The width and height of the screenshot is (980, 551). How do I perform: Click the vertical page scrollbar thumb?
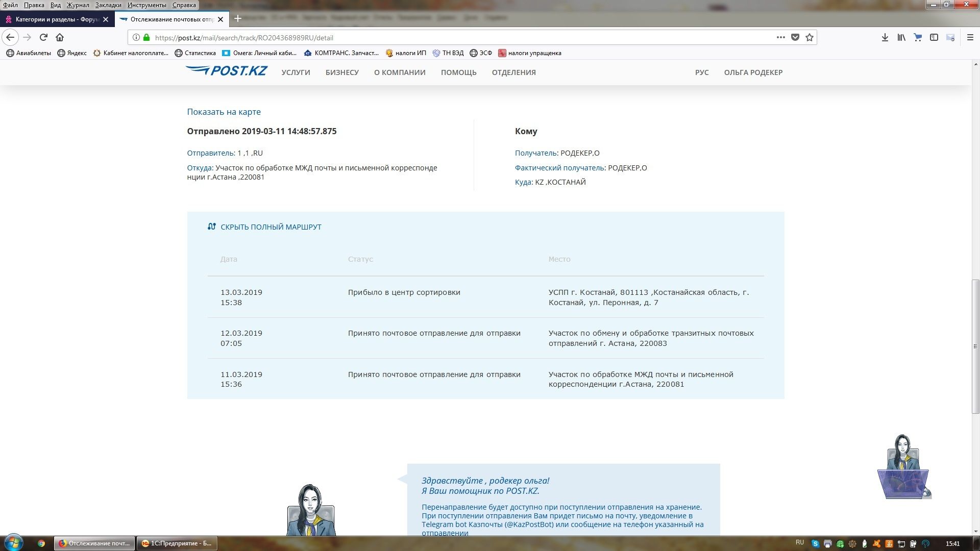975,347
